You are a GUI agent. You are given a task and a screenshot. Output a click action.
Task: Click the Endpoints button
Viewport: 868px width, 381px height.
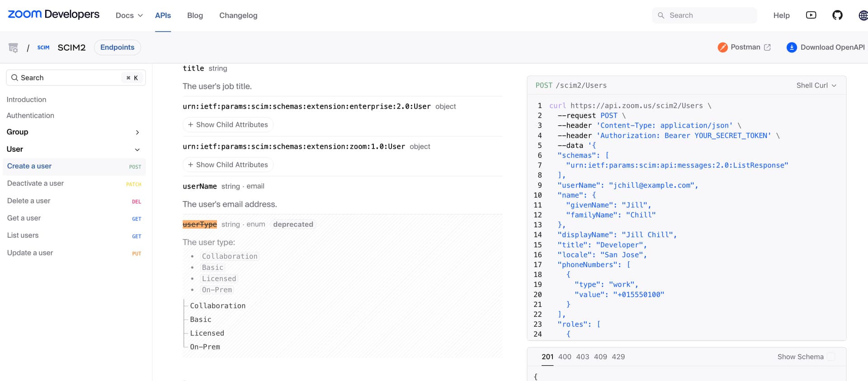pos(117,47)
